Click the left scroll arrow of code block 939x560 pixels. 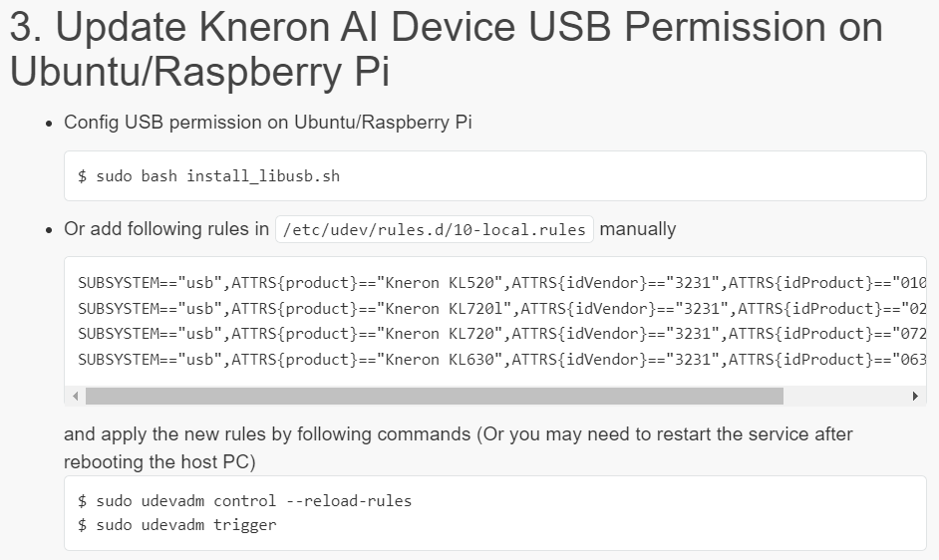pos(75,396)
